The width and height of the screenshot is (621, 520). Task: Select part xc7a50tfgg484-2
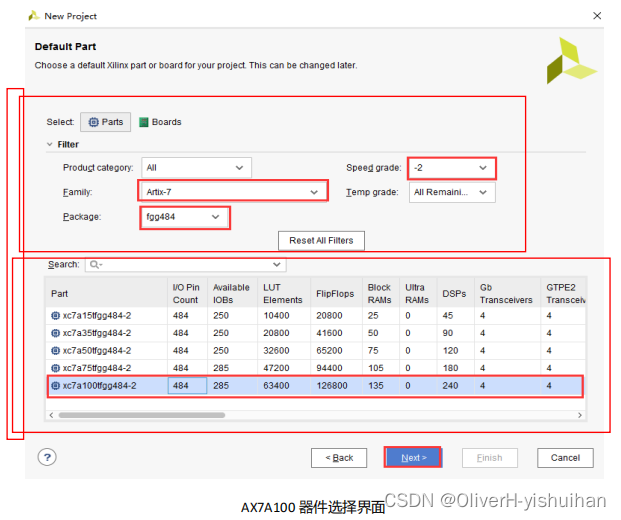pos(315,350)
